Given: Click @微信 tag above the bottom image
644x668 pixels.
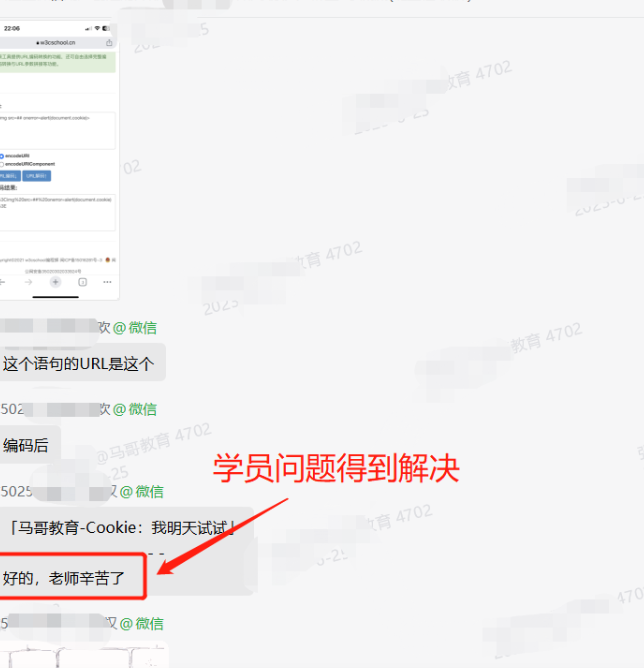Looking at the screenshot, I should click(x=141, y=624).
